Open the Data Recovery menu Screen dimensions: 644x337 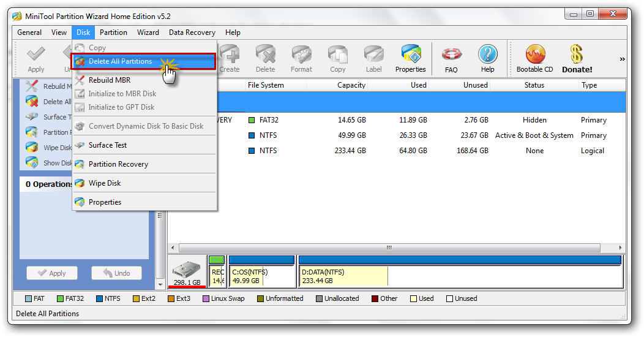(x=192, y=32)
